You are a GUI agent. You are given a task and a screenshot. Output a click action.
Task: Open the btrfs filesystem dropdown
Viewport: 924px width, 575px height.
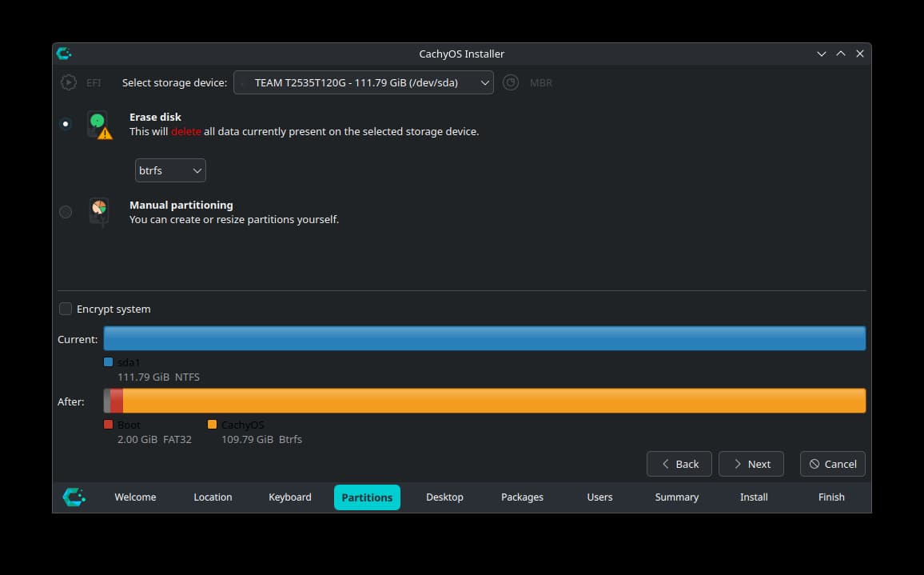tap(170, 170)
